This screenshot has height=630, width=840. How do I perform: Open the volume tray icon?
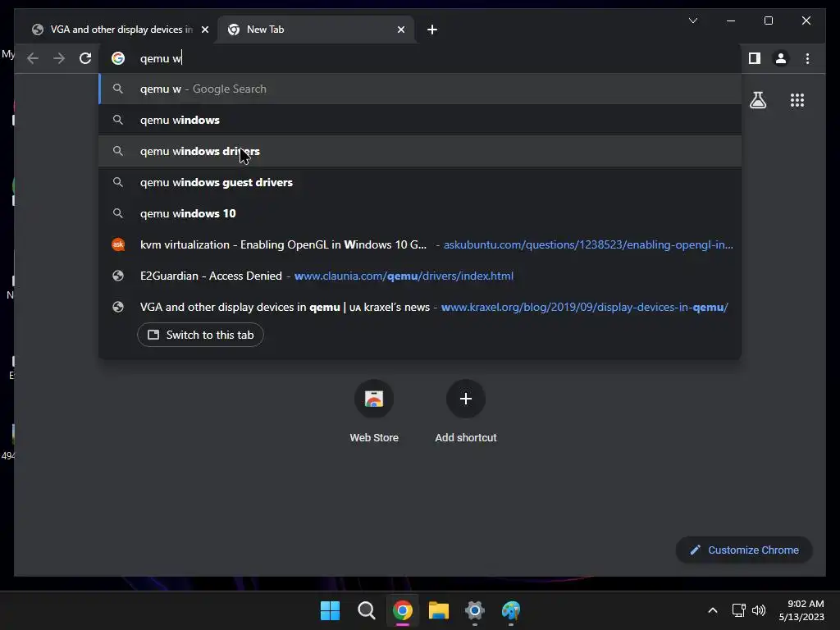pyautogui.click(x=759, y=610)
